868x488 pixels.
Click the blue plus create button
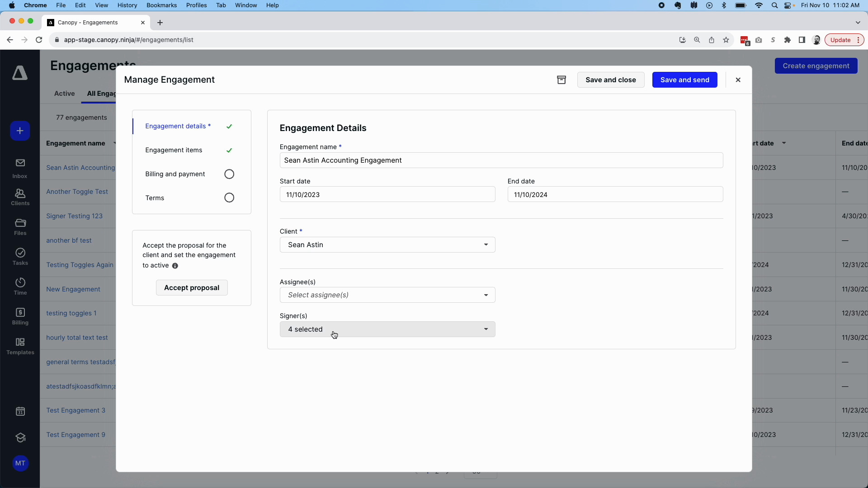[20, 131]
